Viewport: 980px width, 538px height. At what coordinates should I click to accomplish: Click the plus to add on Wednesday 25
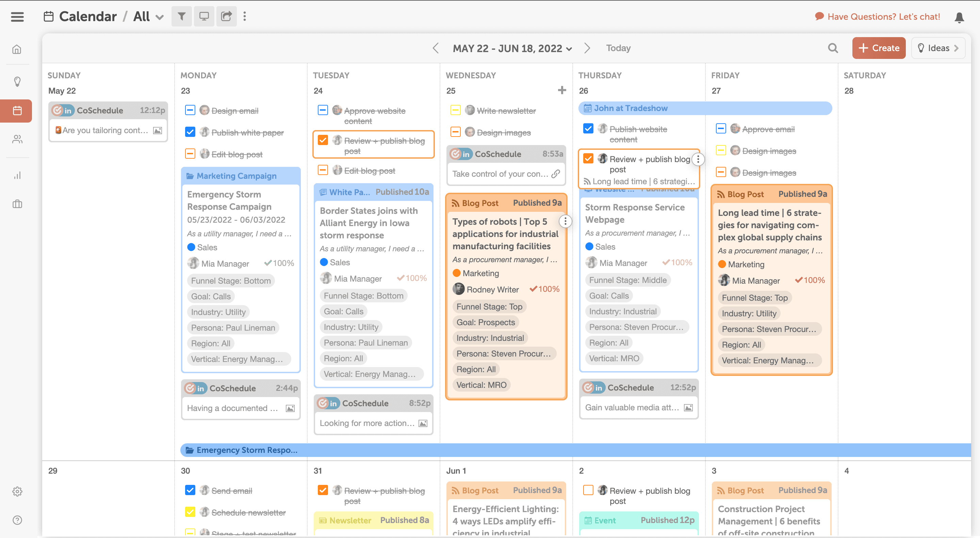(x=561, y=90)
